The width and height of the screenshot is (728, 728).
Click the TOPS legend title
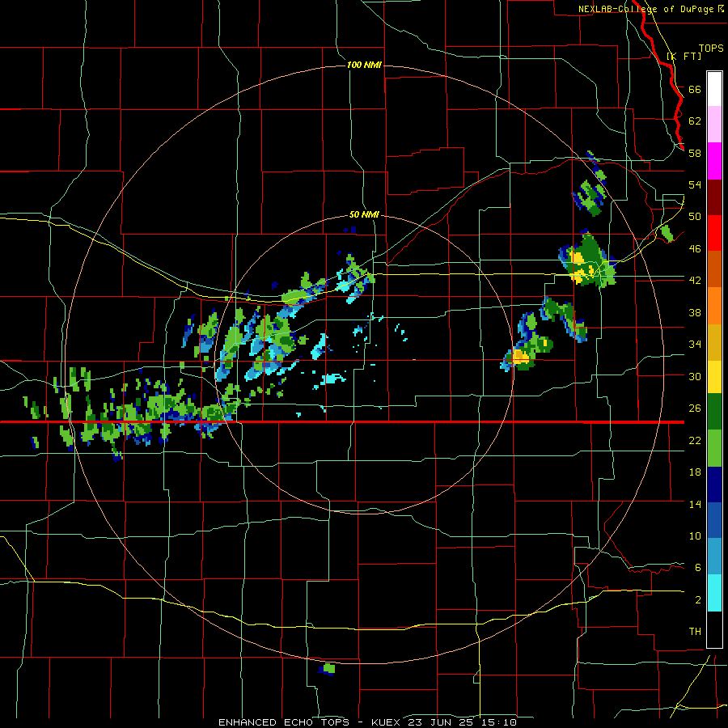(x=711, y=48)
